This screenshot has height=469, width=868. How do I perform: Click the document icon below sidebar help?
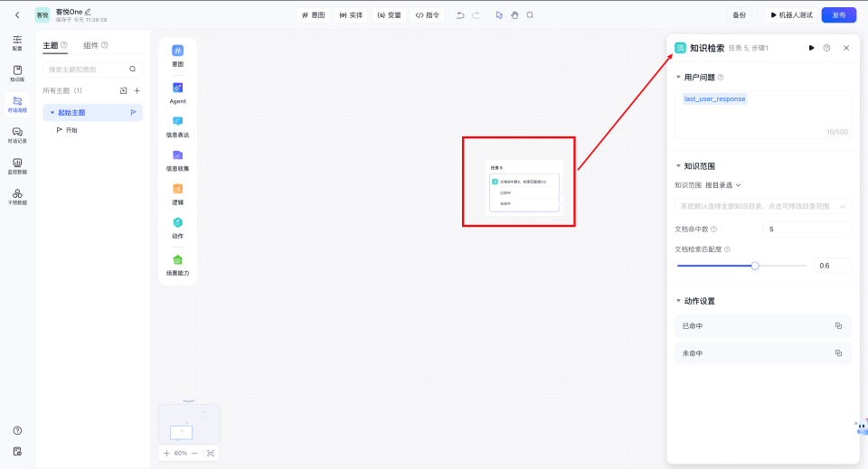point(17,452)
